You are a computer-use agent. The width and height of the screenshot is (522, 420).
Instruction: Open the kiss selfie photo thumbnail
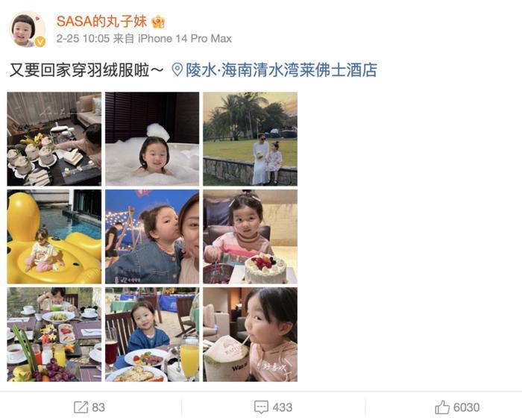152,236
